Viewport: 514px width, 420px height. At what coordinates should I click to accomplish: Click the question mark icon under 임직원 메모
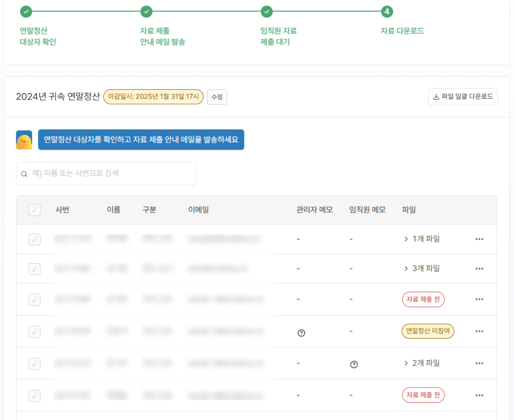pos(354,364)
